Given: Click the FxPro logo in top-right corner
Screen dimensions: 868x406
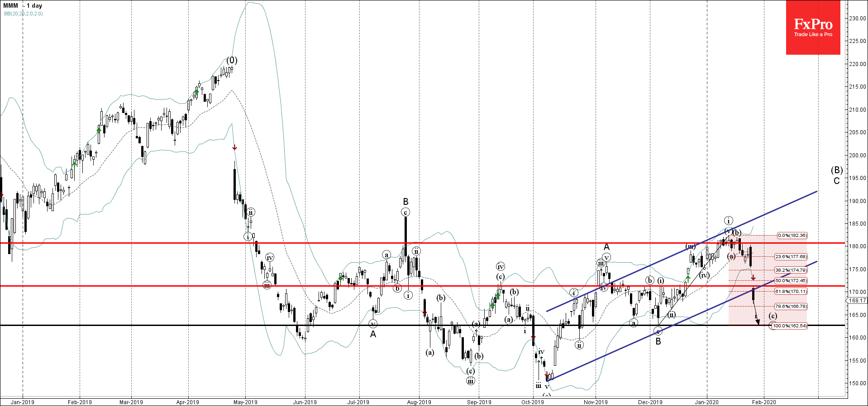Looking at the screenshot, I should point(813,28).
